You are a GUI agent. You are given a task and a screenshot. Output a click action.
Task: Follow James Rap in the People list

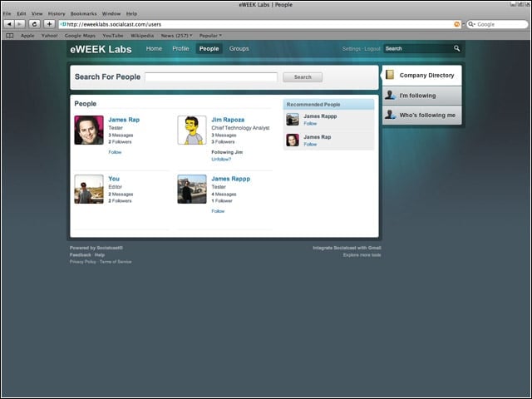pyautogui.click(x=115, y=152)
